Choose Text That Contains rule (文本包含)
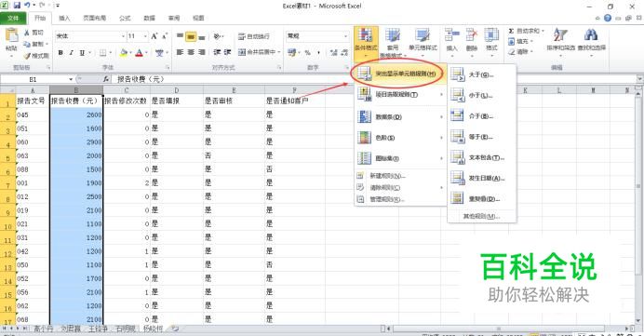The height and width of the screenshot is (336, 644). click(482, 157)
